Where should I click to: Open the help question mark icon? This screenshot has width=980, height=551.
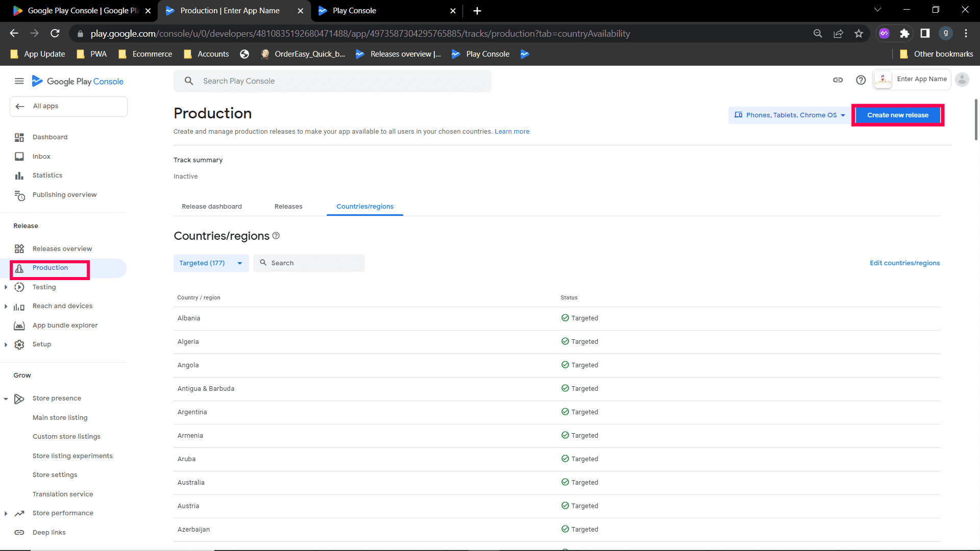861,80
